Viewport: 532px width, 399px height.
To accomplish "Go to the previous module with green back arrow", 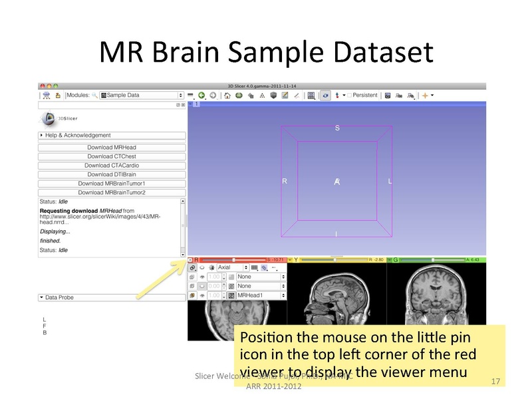I will [202, 95].
